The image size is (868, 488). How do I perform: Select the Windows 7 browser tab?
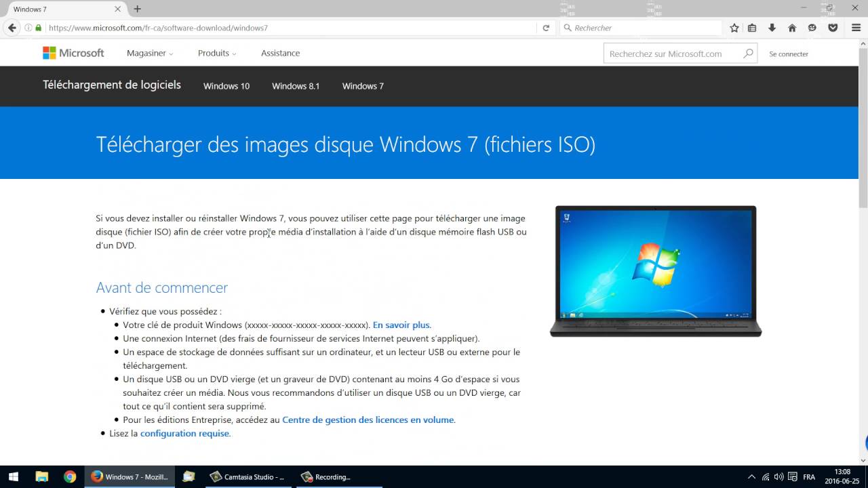click(65, 9)
